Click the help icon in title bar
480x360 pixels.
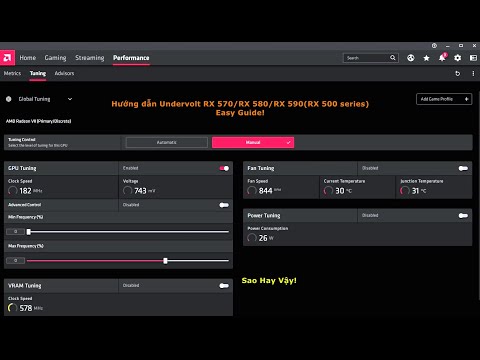[434, 46]
